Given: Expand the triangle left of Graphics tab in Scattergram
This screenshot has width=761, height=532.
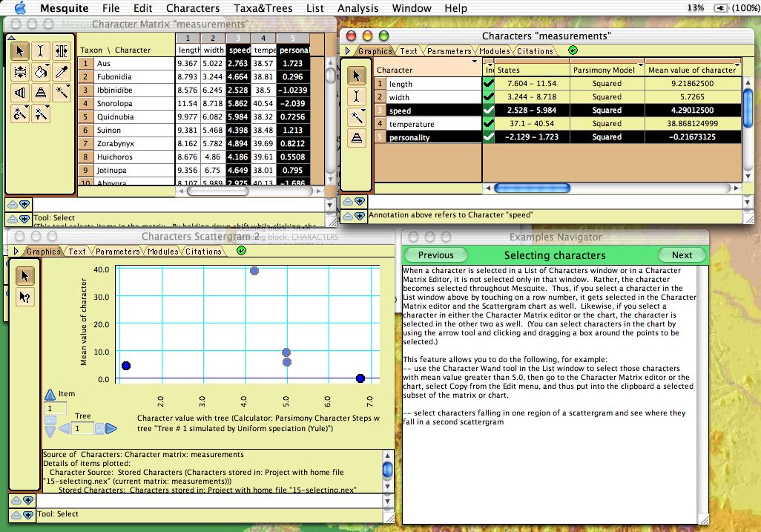Looking at the screenshot, I should [16, 252].
